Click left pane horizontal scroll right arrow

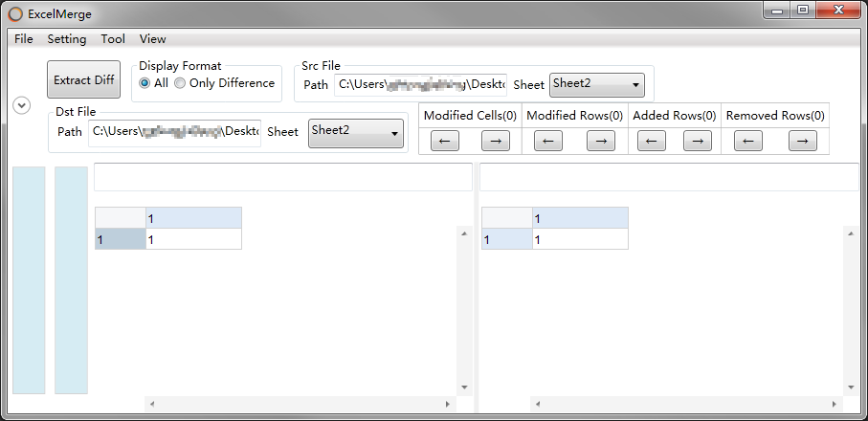448,405
